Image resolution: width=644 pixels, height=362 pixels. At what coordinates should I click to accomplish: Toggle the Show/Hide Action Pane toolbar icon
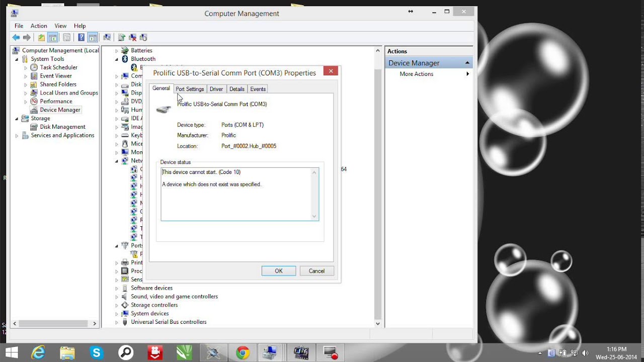click(x=93, y=37)
